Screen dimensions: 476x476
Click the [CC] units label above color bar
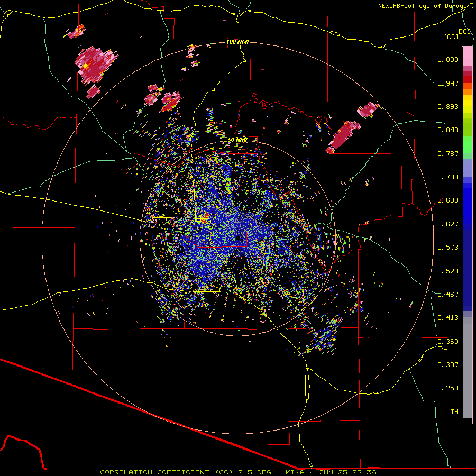451,36
